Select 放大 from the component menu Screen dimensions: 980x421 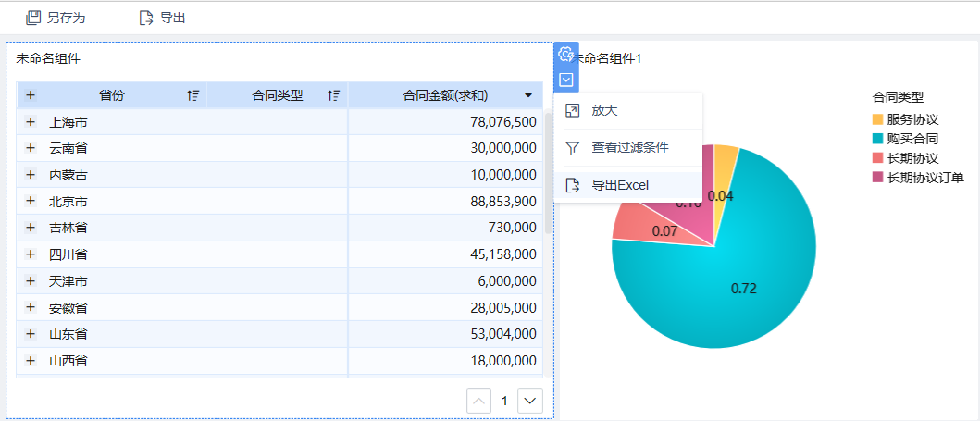(628, 110)
